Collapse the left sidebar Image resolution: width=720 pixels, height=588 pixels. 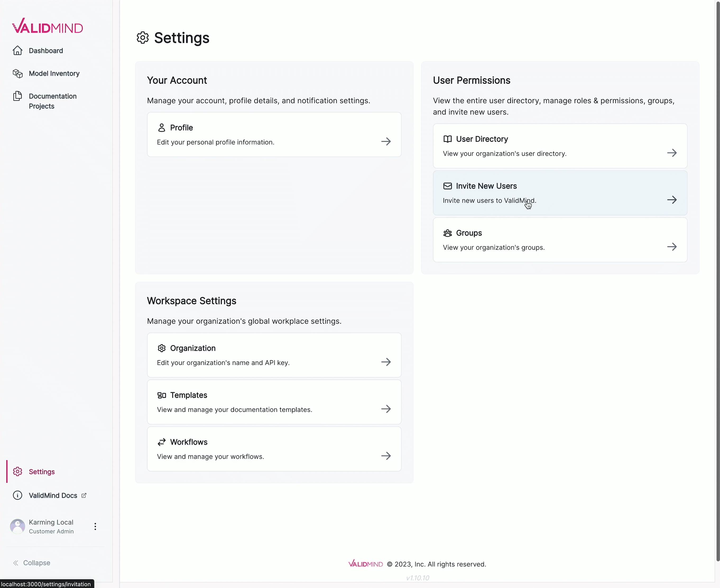point(32,563)
